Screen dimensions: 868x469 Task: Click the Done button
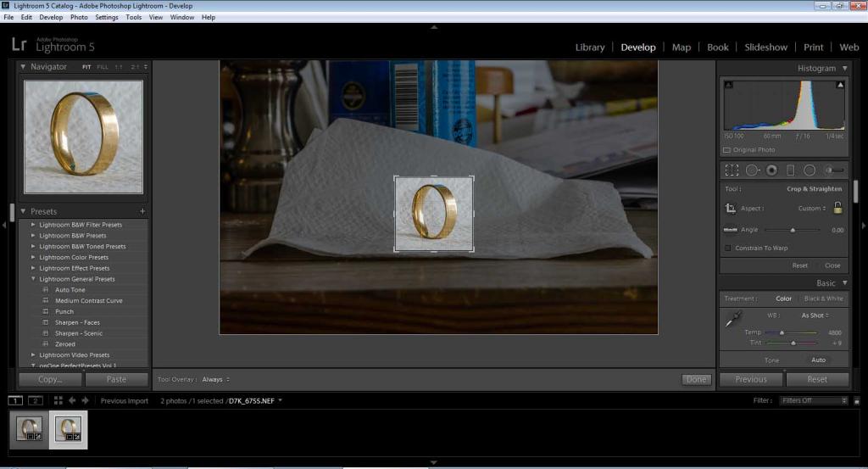(696, 379)
